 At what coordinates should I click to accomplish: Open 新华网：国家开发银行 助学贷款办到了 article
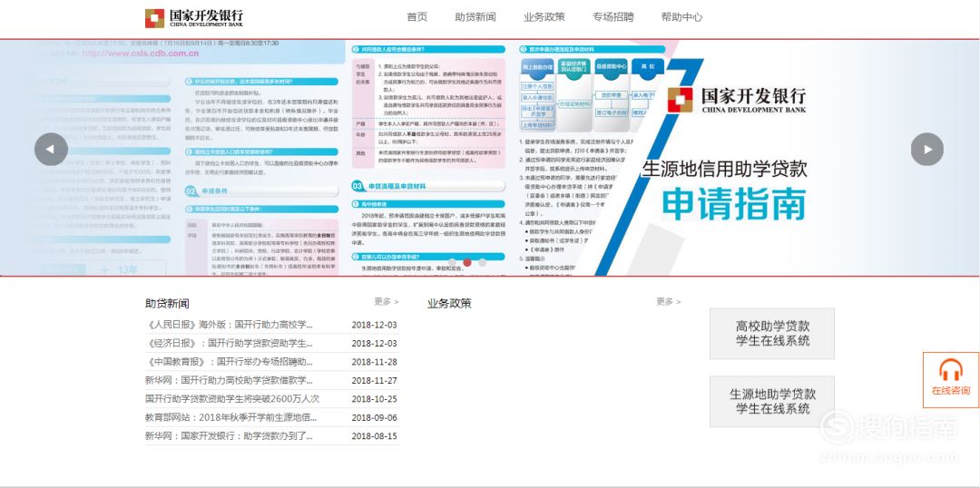230,435
